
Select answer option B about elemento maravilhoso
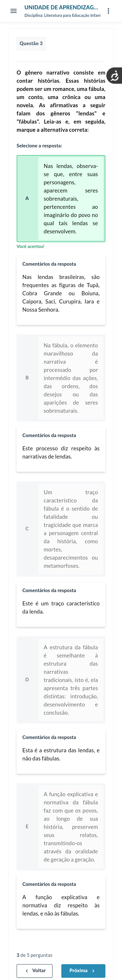point(70,378)
